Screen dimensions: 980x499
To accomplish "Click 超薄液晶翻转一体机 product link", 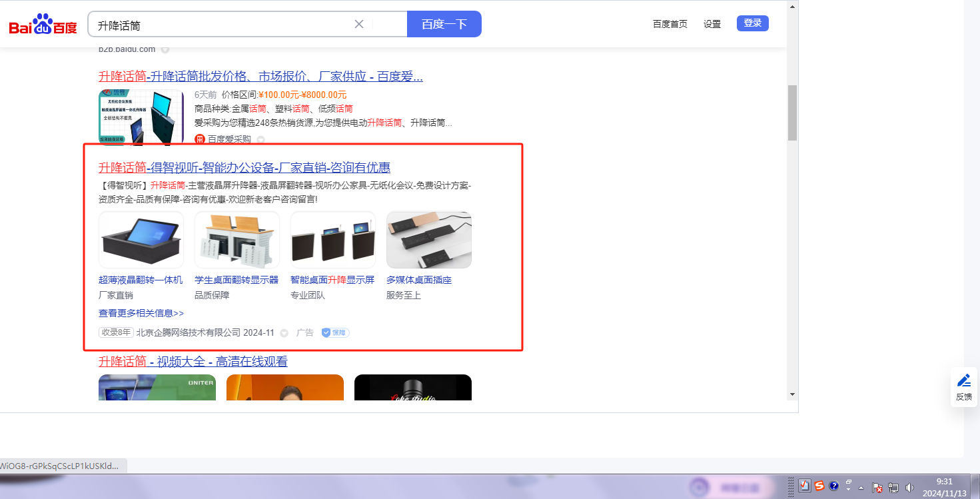I will click(141, 280).
